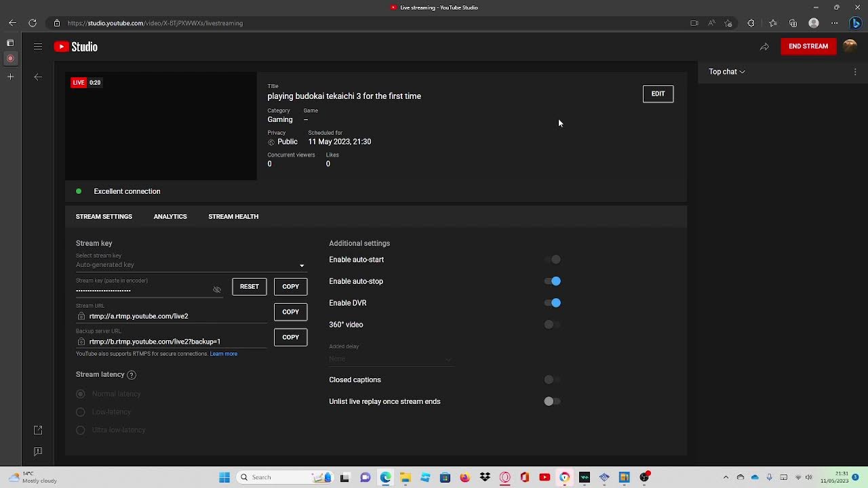Turn off the Enable DVR toggle

[553, 303]
